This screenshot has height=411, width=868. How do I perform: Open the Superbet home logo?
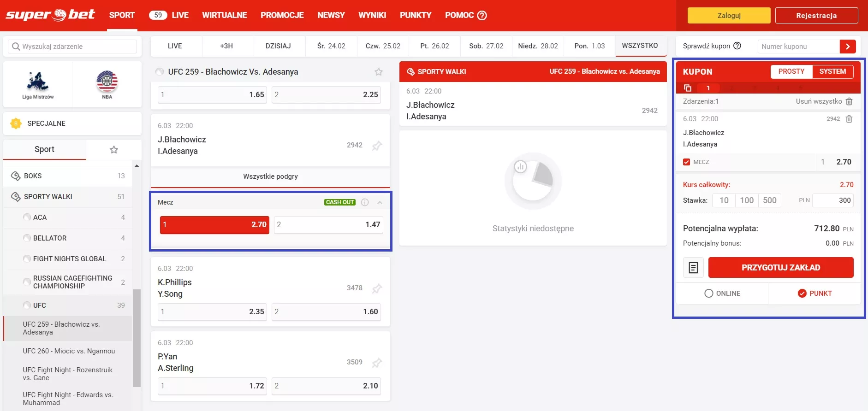tap(50, 15)
